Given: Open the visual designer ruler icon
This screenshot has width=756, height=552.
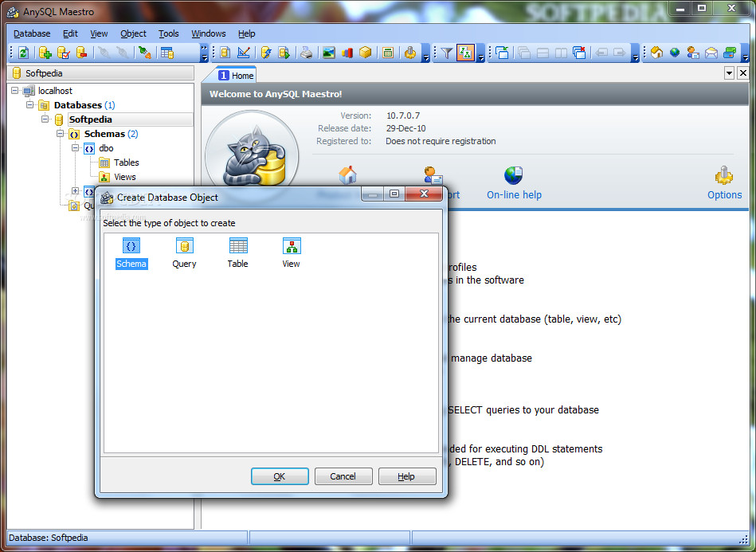Looking at the screenshot, I should (x=244, y=53).
